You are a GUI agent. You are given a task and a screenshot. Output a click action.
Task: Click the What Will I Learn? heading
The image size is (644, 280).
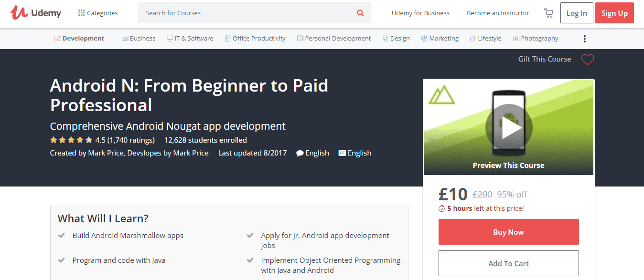[x=103, y=218]
